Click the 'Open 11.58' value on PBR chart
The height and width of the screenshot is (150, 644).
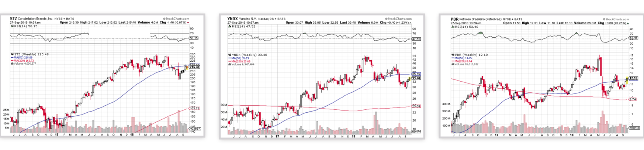click(x=513, y=23)
